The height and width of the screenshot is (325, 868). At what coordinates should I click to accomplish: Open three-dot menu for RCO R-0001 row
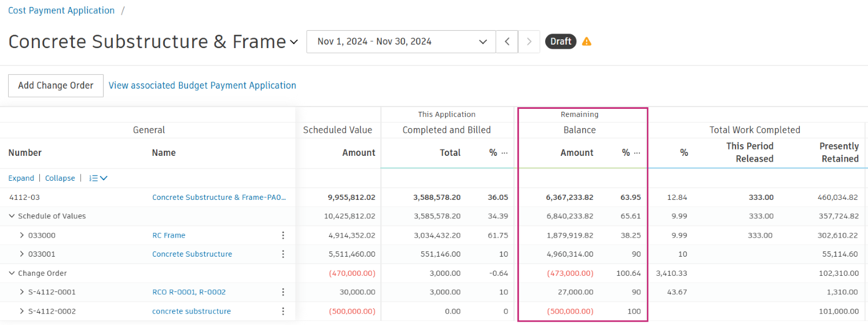click(283, 292)
